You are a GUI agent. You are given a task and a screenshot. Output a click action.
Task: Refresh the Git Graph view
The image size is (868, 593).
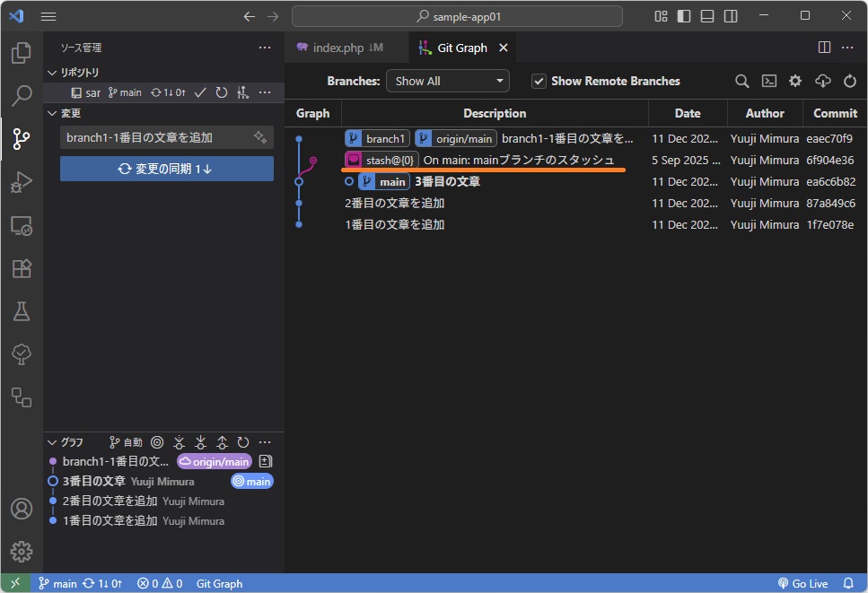coord(850,82)
